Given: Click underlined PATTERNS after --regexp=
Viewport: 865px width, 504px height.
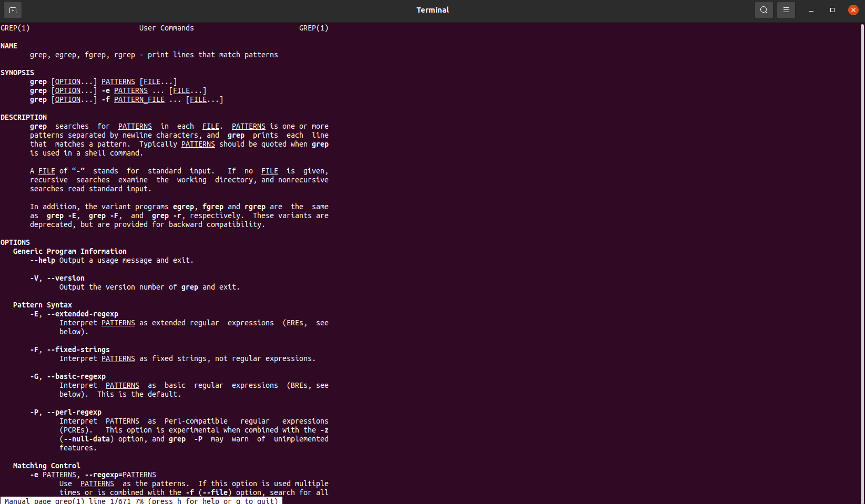Looking at the screenshot, I should click(x=139, y=475).
